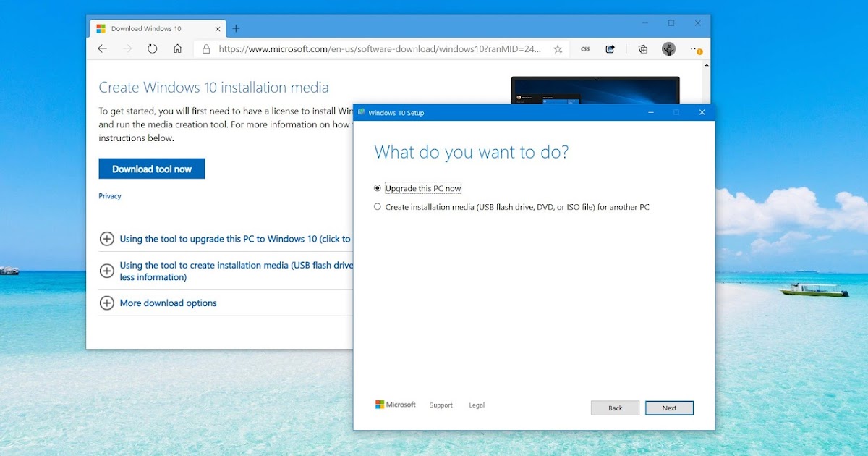Viewport: 868px width, 456px height.
Task: Open Edge settings and more menu
Action: (695, 49)
